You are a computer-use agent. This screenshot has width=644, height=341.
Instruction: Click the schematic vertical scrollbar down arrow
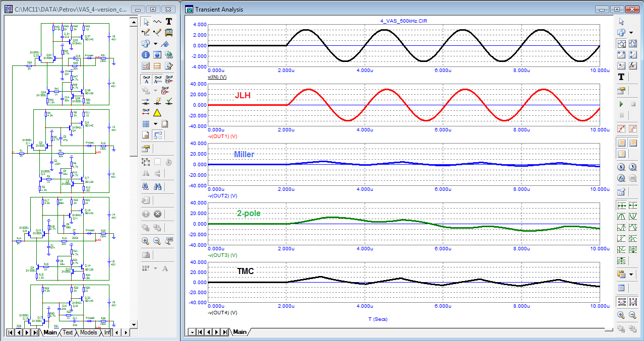coord(134,324)
